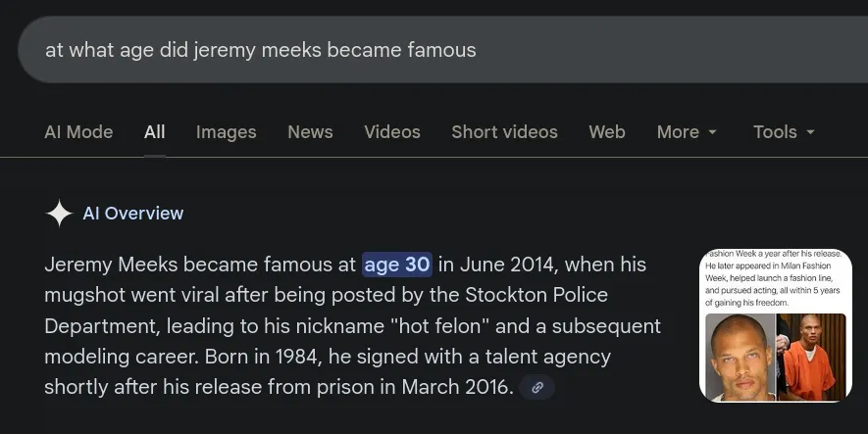Open the Jeremy Meeks mugshot photo

coord(738,356)
